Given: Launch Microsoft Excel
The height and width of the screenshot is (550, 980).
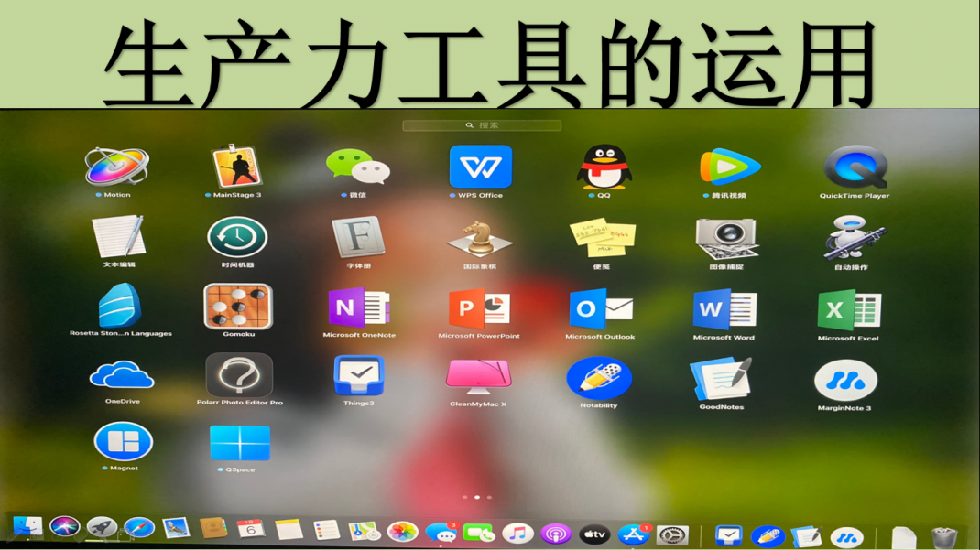Looking at the screenshot, I should [x=849, y=311].
